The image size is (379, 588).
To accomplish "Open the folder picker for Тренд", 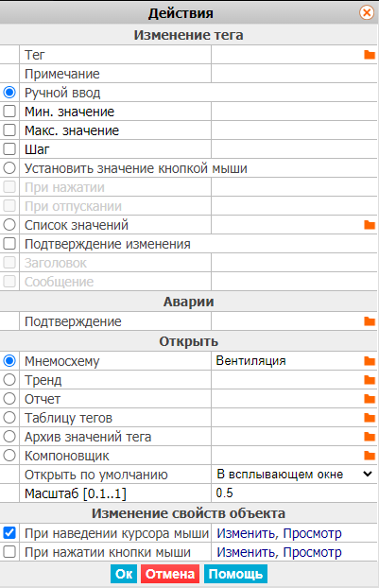I will pyautogui.click(x=370, y=380).
